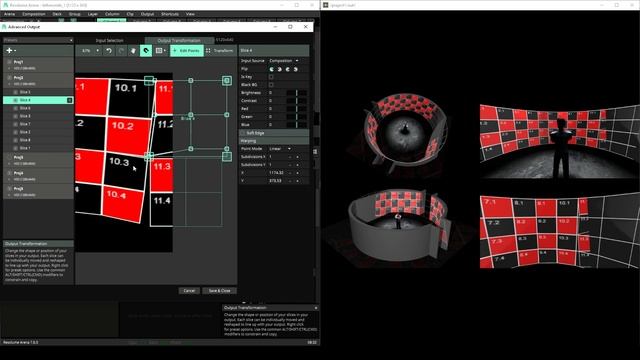Select top-right corner warp handle of Slice 4
Viewport: 640px width, 360px height.
click(227, 81)
